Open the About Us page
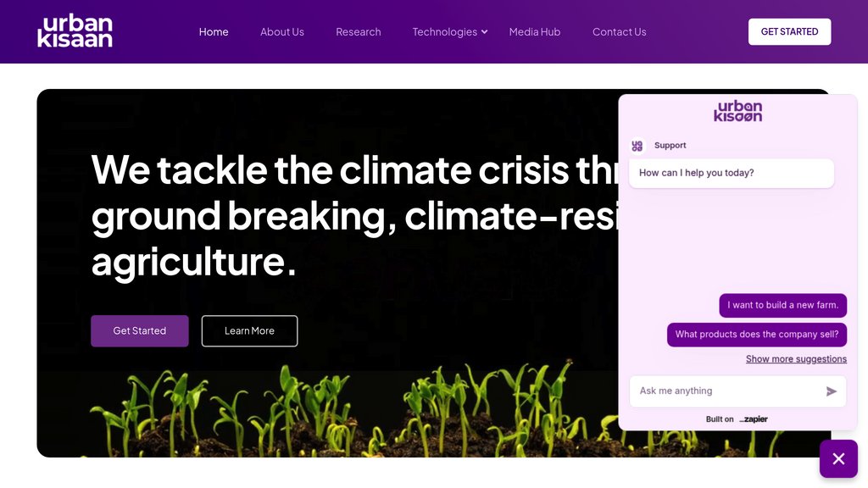The width and height of the screenshot is (868, 488). [282, 32]
